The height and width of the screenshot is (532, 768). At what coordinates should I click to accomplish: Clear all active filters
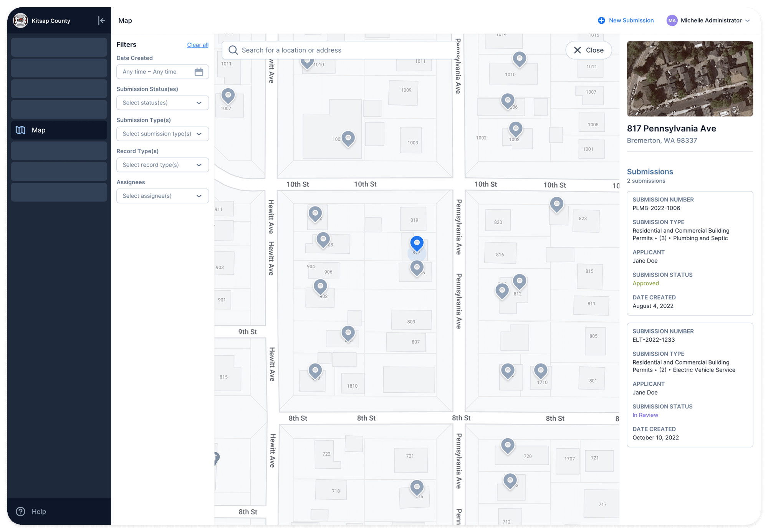197,45
